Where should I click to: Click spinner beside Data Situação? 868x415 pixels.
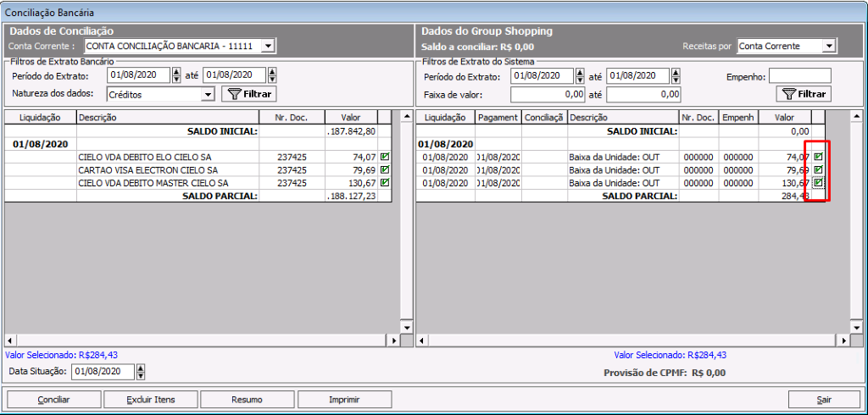coord(141,372)
